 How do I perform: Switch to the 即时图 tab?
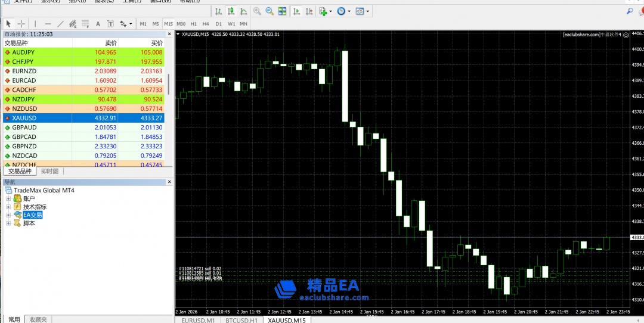pos(49,172)
